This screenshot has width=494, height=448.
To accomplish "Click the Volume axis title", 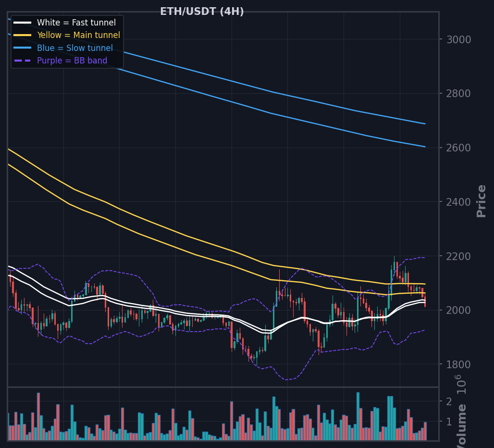I will point(462,426).
